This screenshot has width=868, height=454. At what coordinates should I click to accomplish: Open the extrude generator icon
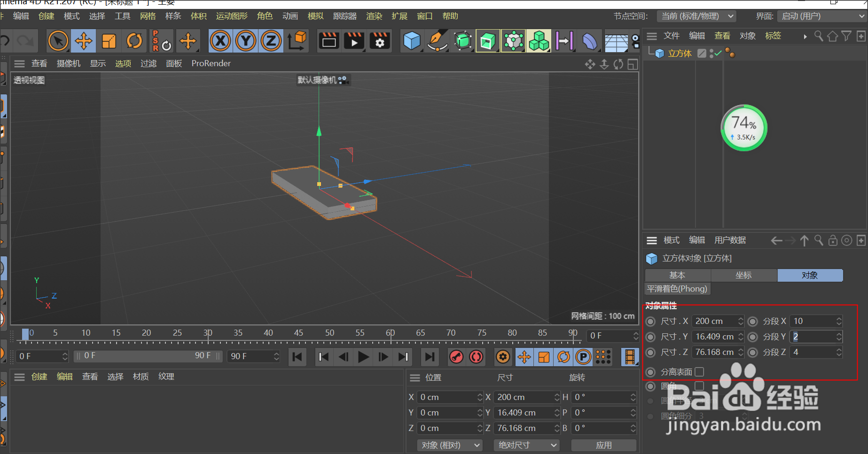pyautogui.click(x=488, y=41)
